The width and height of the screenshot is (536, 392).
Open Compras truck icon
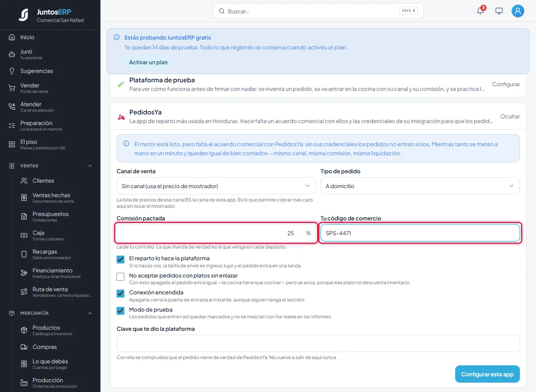(x=24, y=347)
